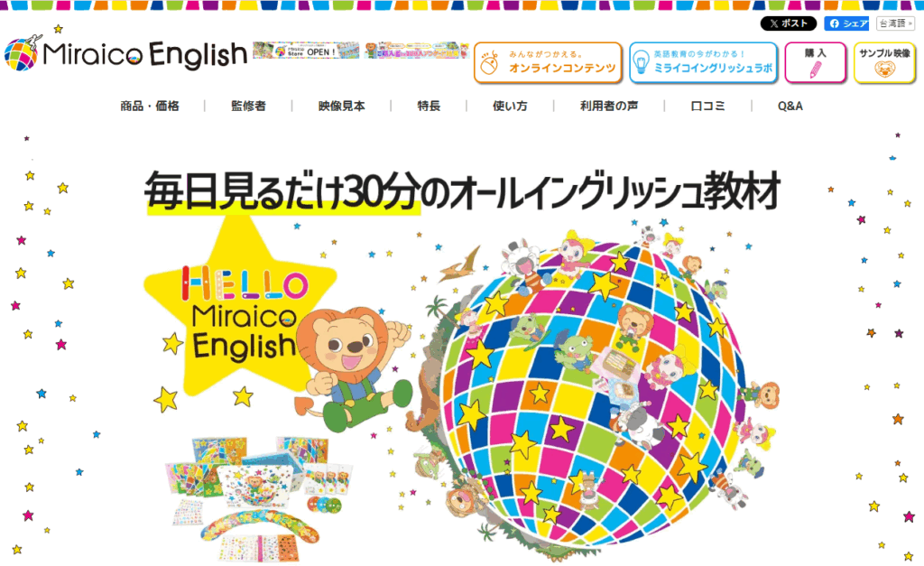Visit the 利用者の声 page

point(609,107)
